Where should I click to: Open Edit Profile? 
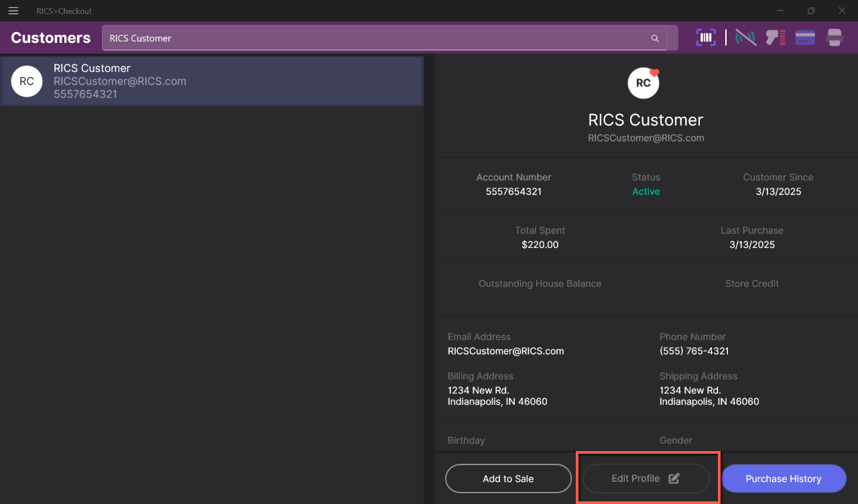646,479
